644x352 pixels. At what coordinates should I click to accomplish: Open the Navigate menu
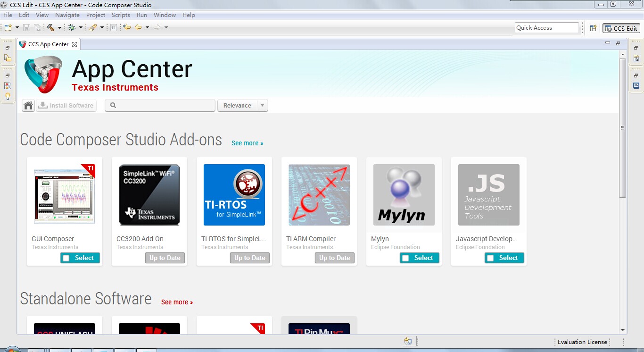point(67,15)
